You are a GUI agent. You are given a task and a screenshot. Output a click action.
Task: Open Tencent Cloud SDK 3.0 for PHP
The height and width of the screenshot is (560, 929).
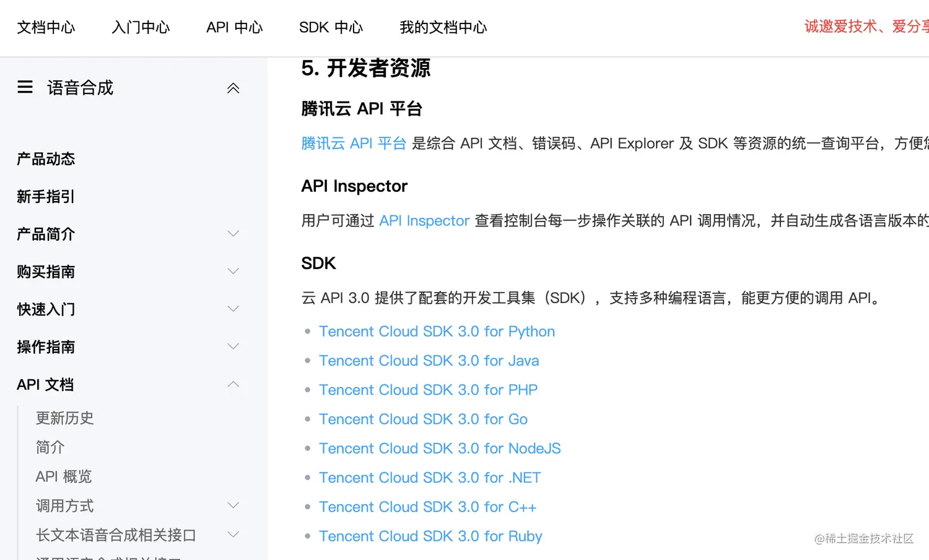click(428, 390)
